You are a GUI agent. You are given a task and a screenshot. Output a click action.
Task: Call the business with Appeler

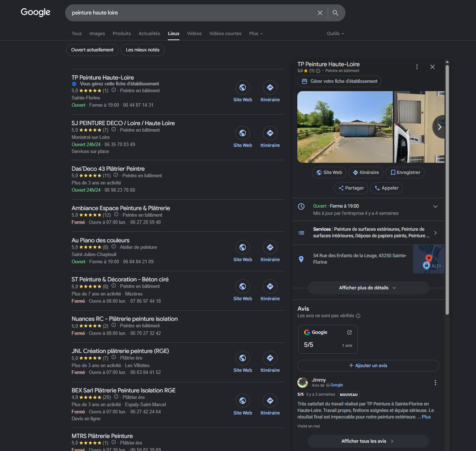click(x=386, y=188)
